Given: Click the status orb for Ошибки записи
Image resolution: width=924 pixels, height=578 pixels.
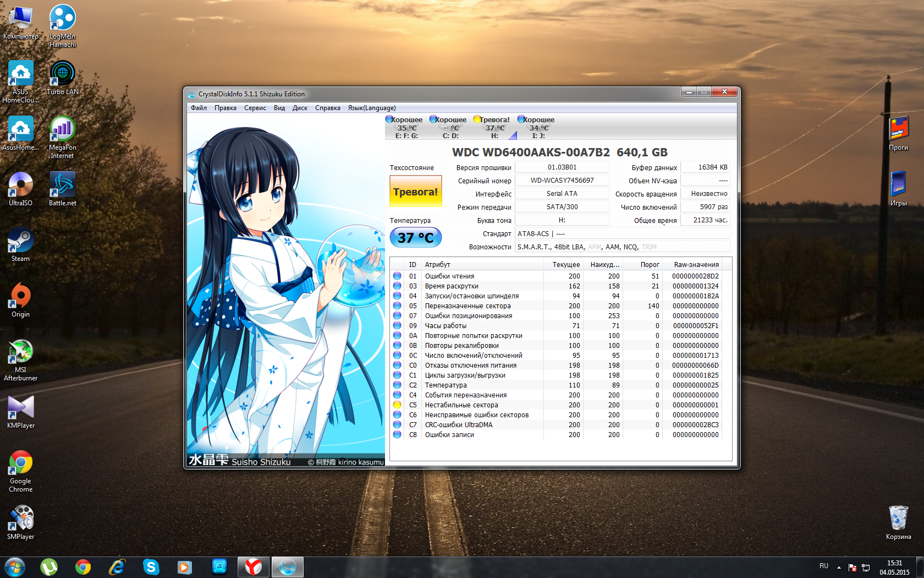Looking at the screenshot, I should click(x=397, y=434).
